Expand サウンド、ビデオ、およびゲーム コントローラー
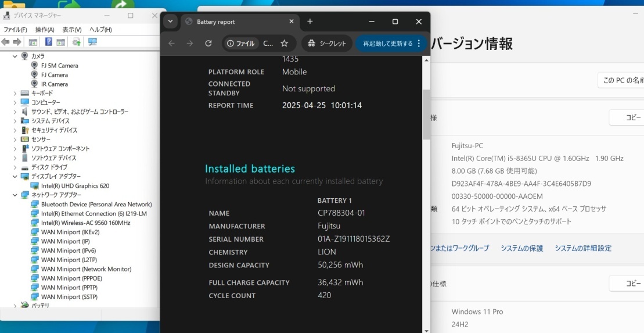644x333 pixels. [x=15, y=112]
